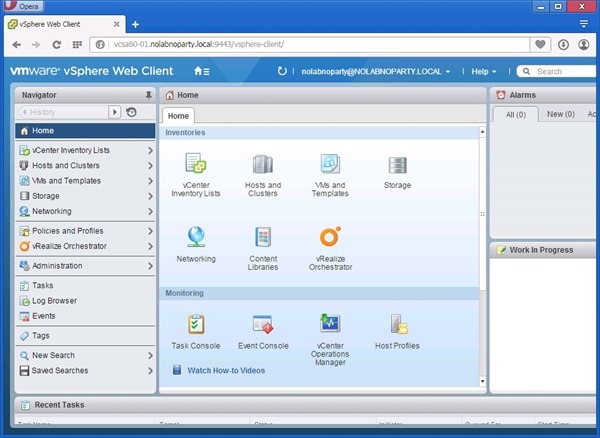Click the refresh icon in vSphere header
Screen dimensions: 600x438
pos(282,72)
